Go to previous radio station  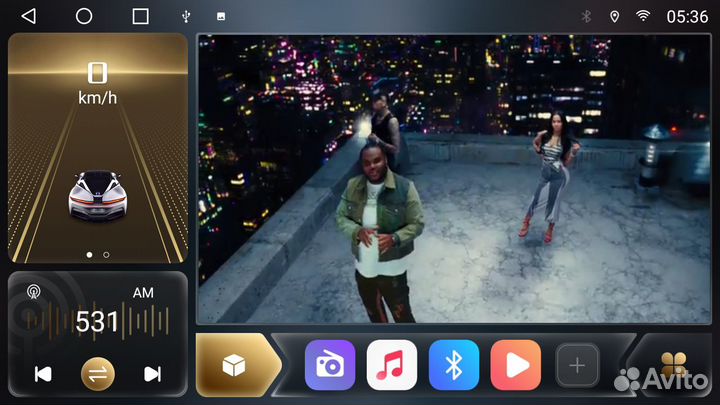tap(43, 374)
